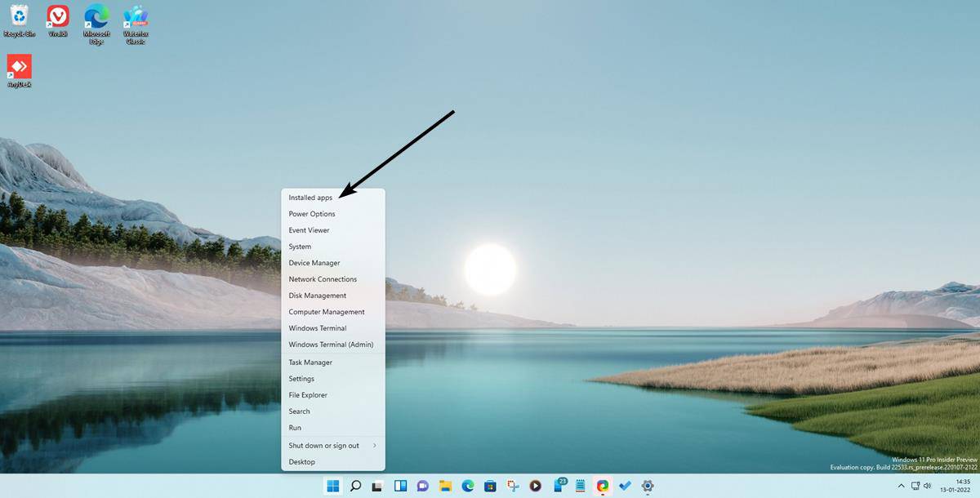Open Task Manager from menu
Image resolution: width=980 pixels, height=498 pixels.
(333, 362)
